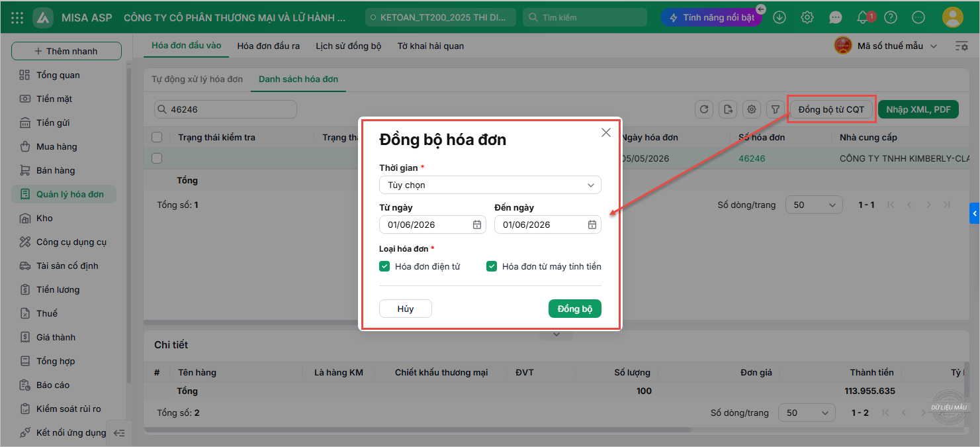Open the KETOAN_TT200_2025 database selector
This screenshot has height=447, width=980.
click(441, 17)
